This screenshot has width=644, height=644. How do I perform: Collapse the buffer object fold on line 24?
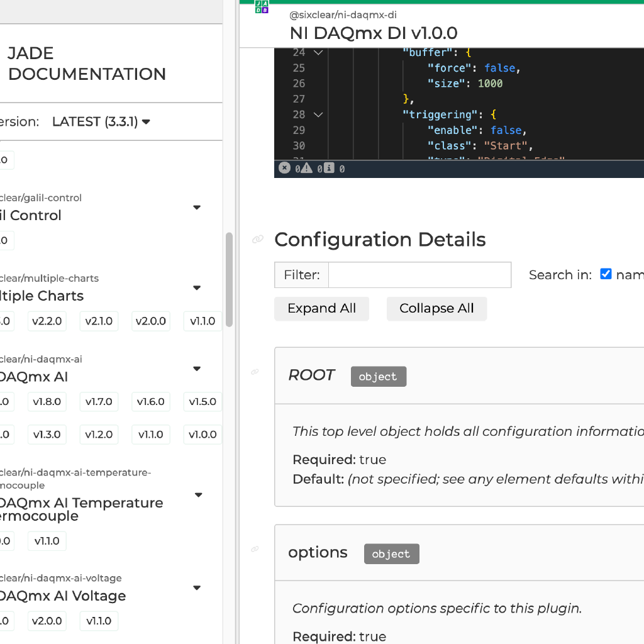point(318,52)
